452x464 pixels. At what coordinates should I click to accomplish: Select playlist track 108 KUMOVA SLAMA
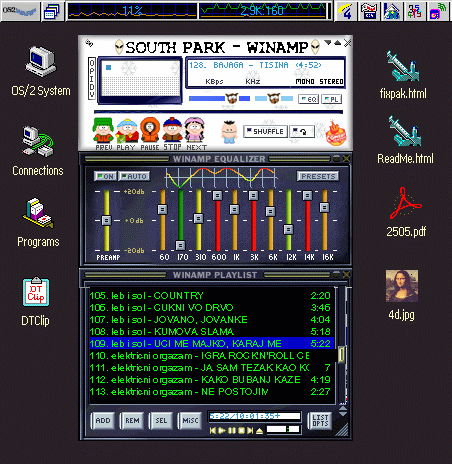[x=211, y=332]
